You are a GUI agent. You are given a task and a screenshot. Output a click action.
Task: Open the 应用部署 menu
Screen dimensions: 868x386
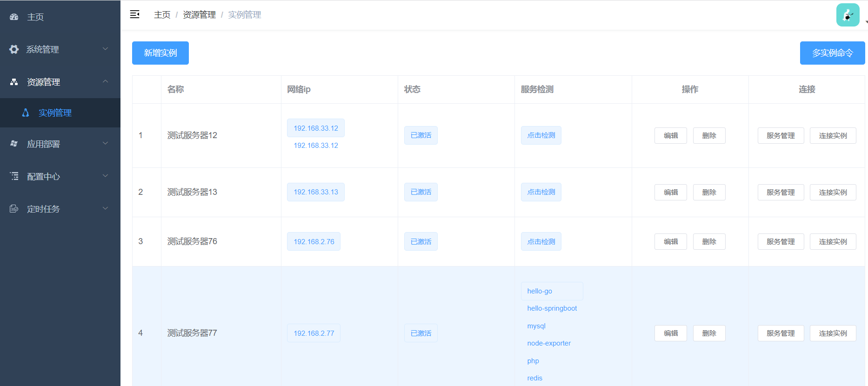[x=60, y=144]
